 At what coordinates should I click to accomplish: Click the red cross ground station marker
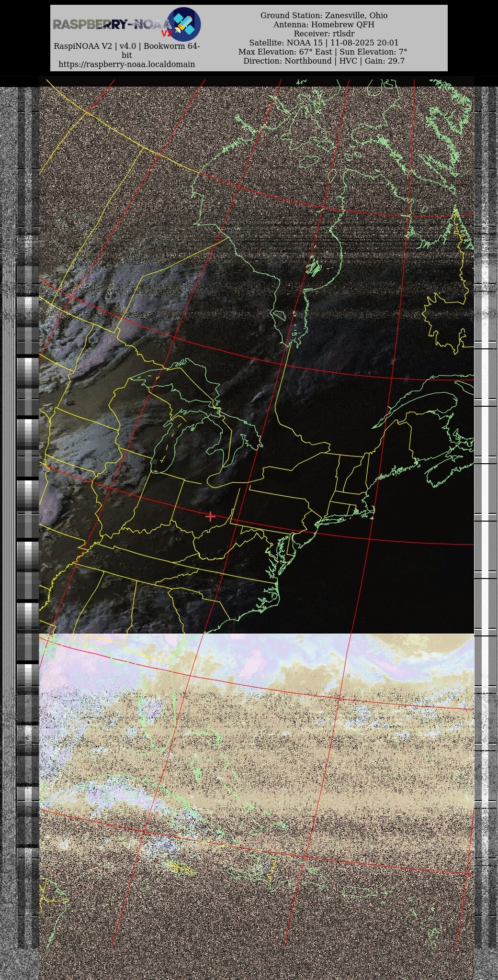coord(210,516)
